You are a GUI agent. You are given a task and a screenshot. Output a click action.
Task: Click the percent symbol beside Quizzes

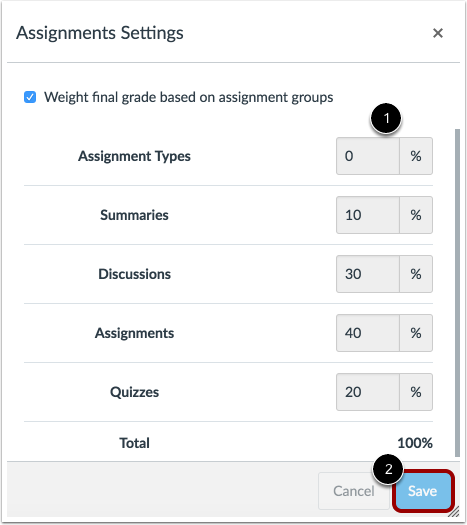point(416,392)
